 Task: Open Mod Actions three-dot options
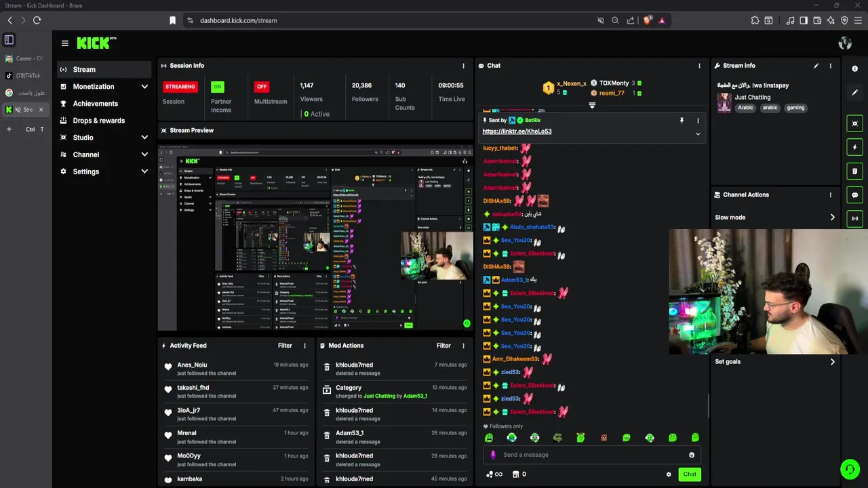coord(464,346)
